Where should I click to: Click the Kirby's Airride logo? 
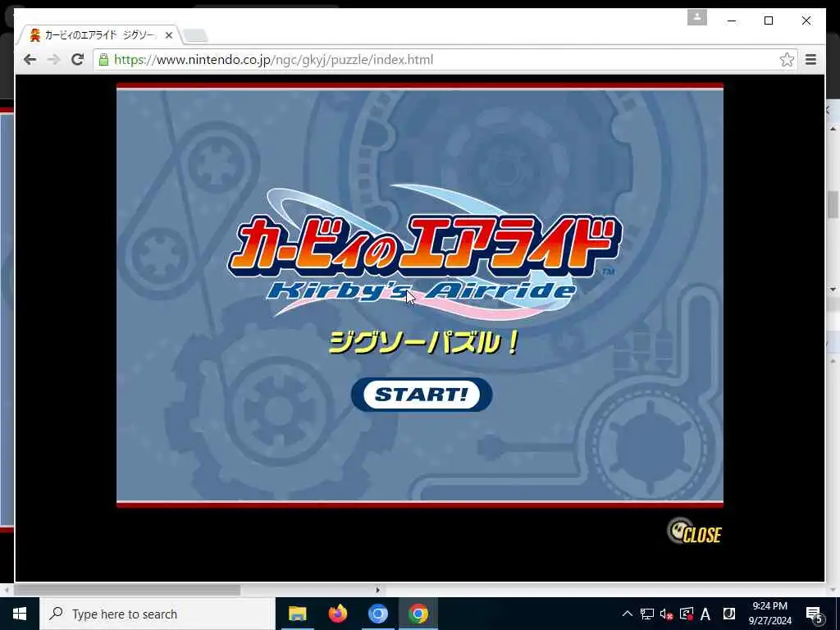point(423,252)
